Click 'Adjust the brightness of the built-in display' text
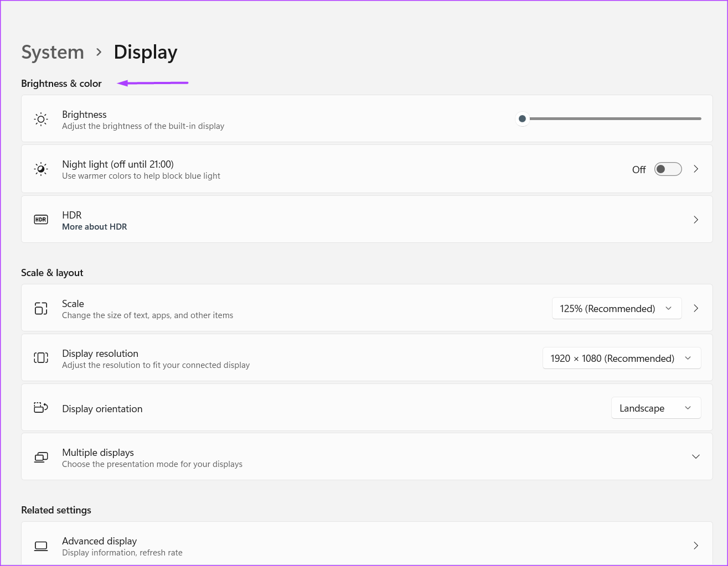Image resolution: width=728 pixels, height=566 pixels. coord(143,126)
